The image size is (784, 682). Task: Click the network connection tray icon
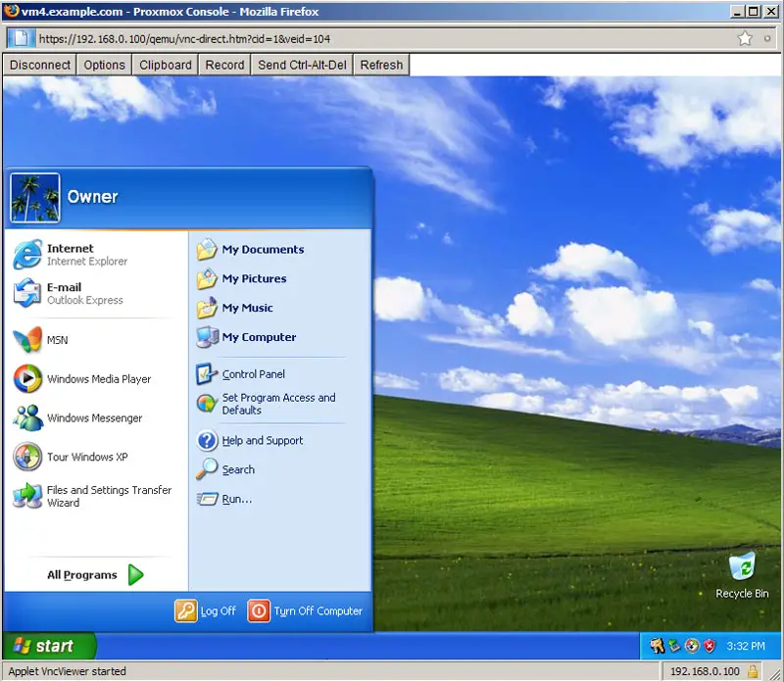674,646
